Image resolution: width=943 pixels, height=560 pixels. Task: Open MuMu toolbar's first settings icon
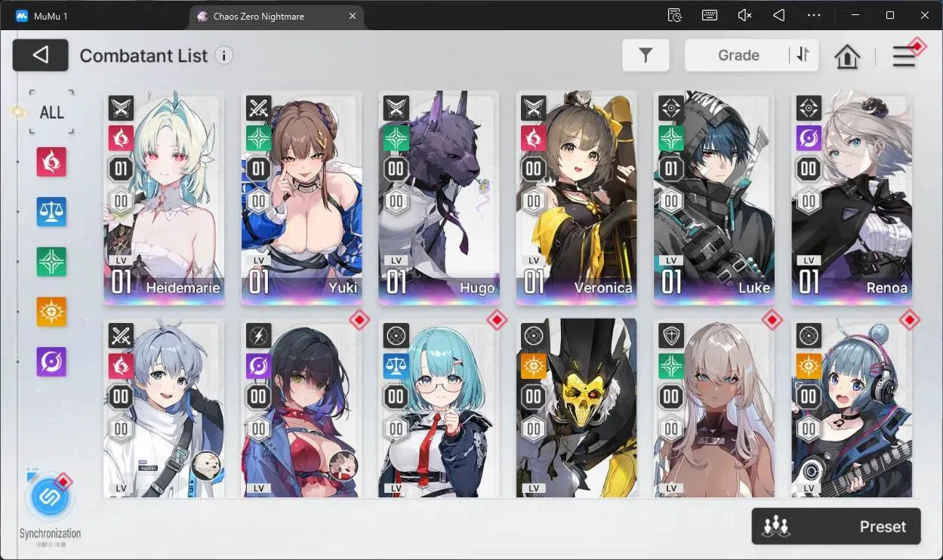(675, 15)
